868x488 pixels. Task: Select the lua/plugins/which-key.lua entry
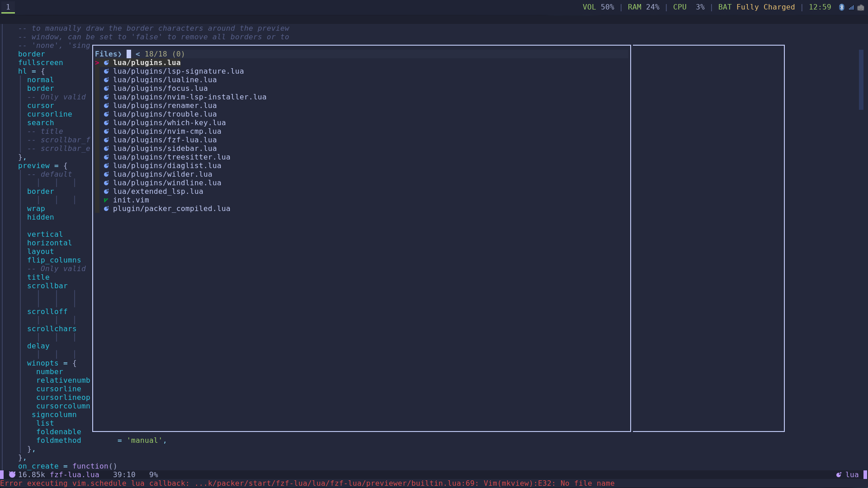pyautogui.click(x=169, y=122)
